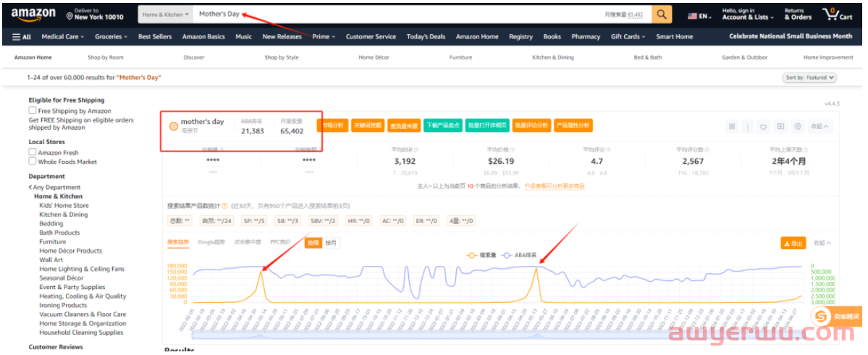The image size is (868, 355).
Task: Open 'Kitchen & Dining' in the sub-navigation bar
Action: click(x=553, y=58)
